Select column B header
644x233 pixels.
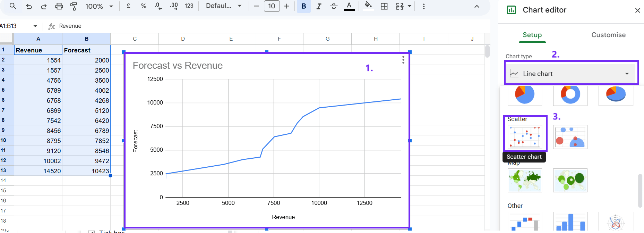click(x=86, y=39)
